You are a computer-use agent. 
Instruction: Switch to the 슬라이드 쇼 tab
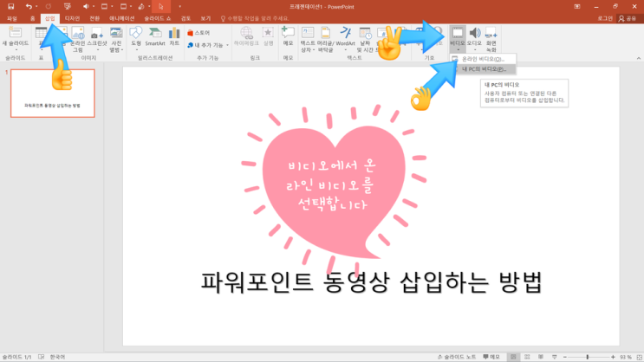[157, 18]
